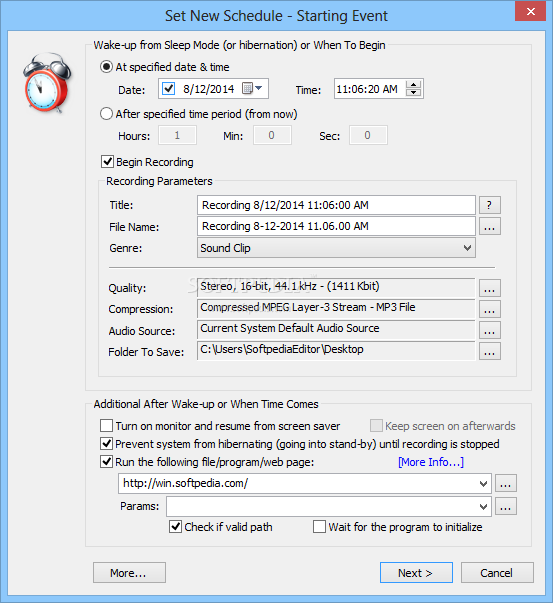Click the Quality value Stereo, 16-bit field
The height and width of the screenshot is (603, 553).
pyautogui.click(x=336, y=288)
